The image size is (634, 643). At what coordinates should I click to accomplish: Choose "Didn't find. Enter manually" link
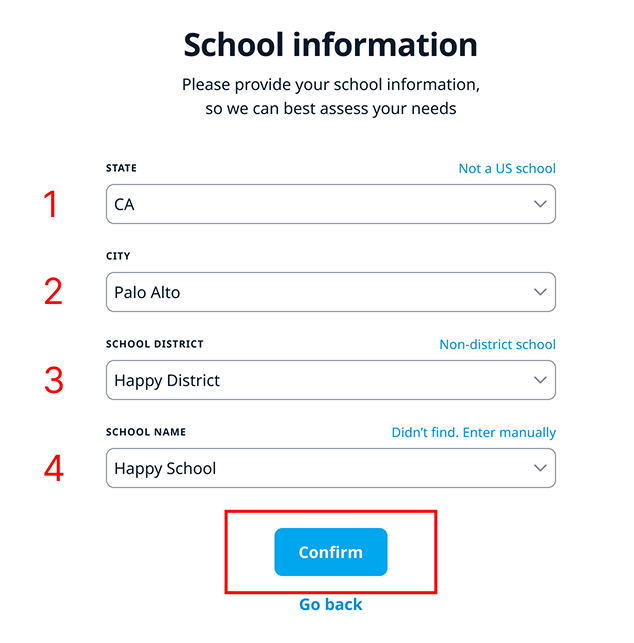click(x=473, y=432)
